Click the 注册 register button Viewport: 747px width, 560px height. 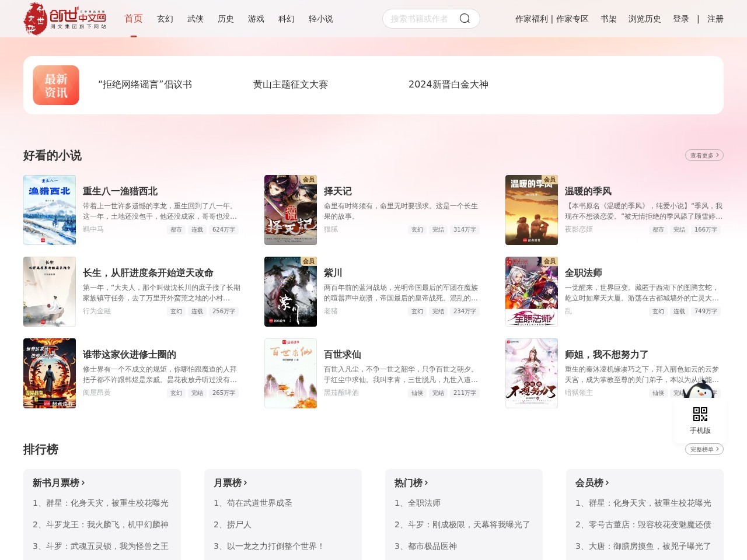715,19
